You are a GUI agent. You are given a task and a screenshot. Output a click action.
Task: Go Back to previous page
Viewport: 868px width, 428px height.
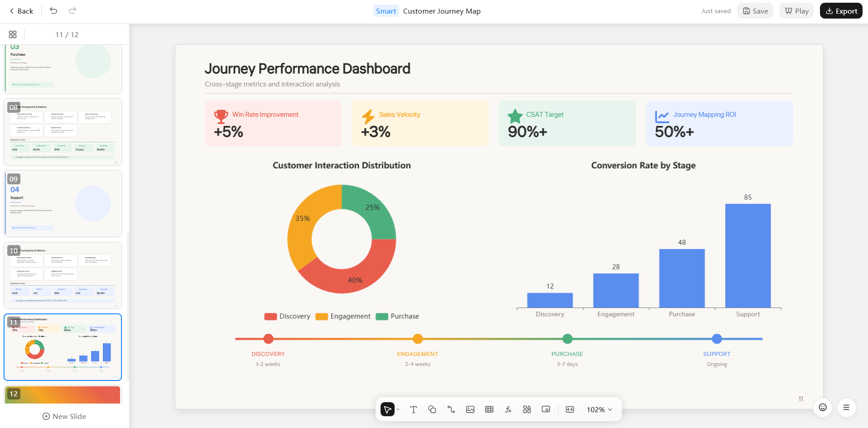click(21, 11)
